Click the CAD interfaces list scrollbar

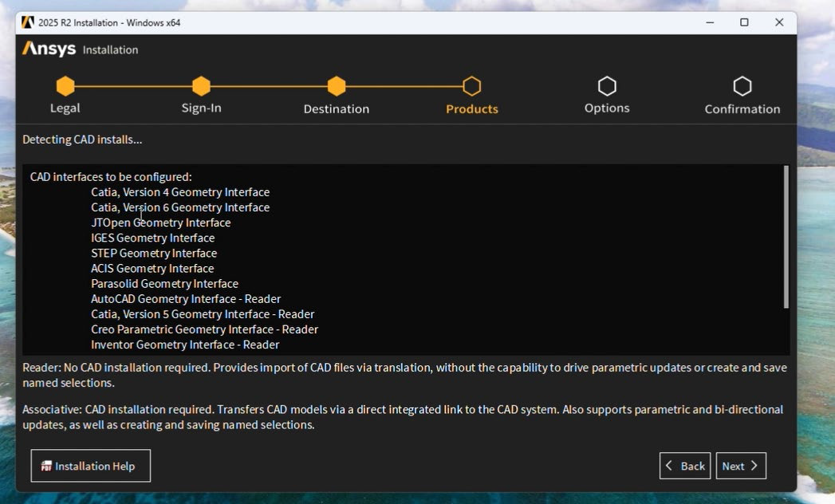[x=786, y=238]
